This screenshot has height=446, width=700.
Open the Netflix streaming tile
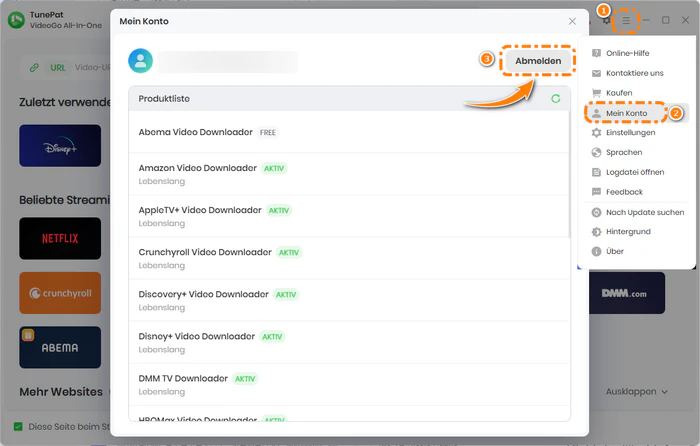click(x=60, y=238)
